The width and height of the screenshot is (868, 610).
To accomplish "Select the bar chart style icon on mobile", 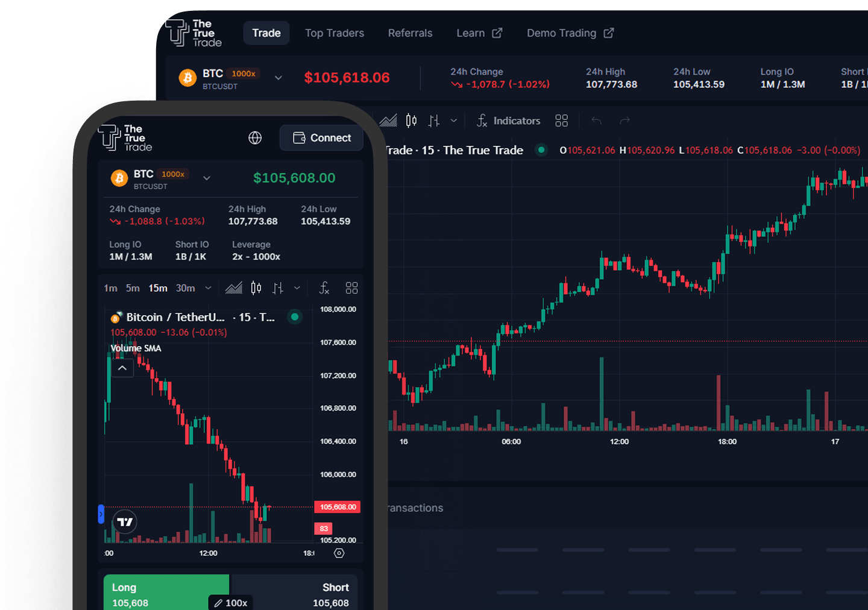I will point(278,288).
